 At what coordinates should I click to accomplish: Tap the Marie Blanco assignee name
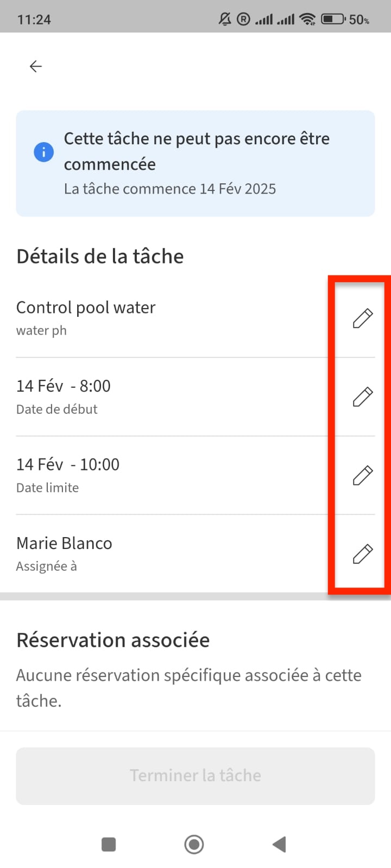click(64, 544)
